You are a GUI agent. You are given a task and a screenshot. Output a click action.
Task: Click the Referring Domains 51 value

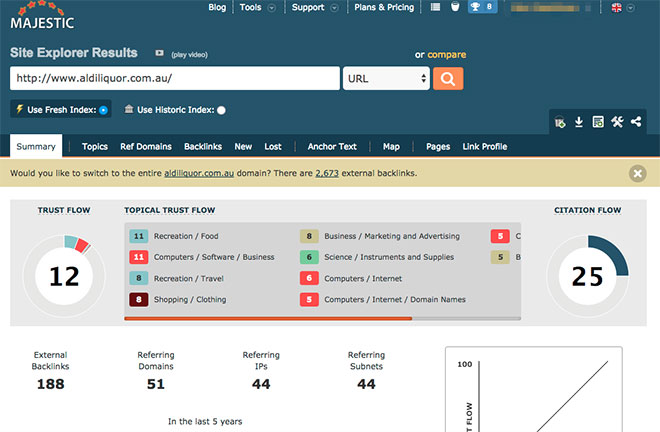click(156, 384)
